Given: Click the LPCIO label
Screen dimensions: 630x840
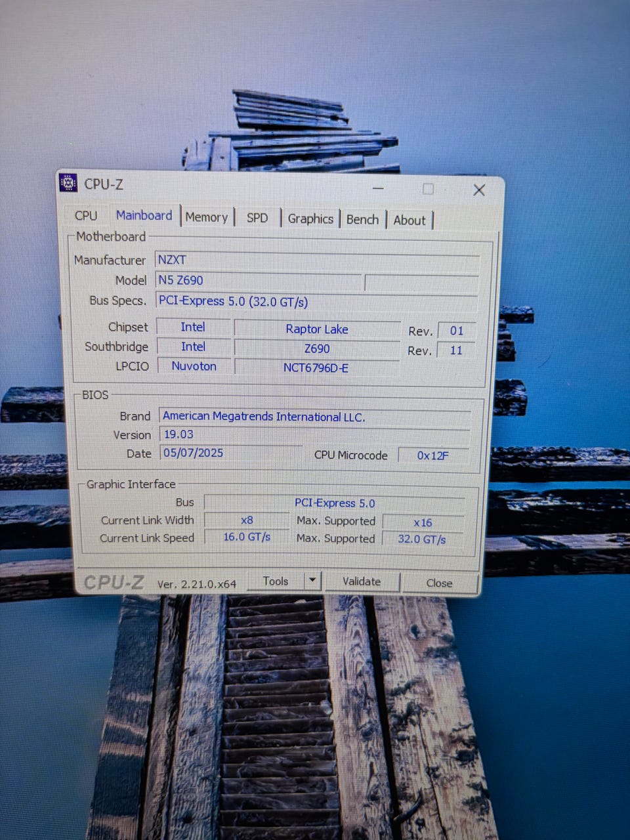Looking at the screenshot, I should (x=133, y=366).
